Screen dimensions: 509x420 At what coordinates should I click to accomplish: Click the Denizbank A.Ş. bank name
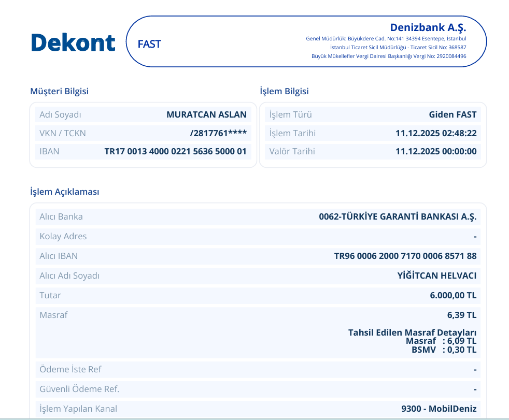pos(428,27)
